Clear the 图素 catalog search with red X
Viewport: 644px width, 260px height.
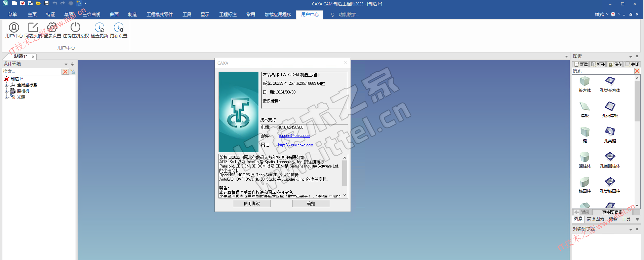pos(637,71)
